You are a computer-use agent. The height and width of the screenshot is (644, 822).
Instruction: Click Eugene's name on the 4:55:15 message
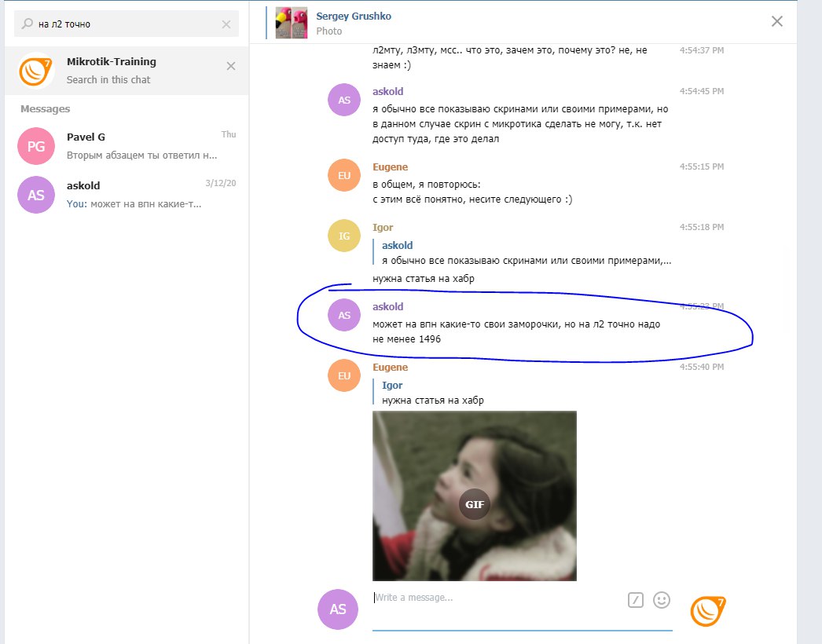coord(390,167)
